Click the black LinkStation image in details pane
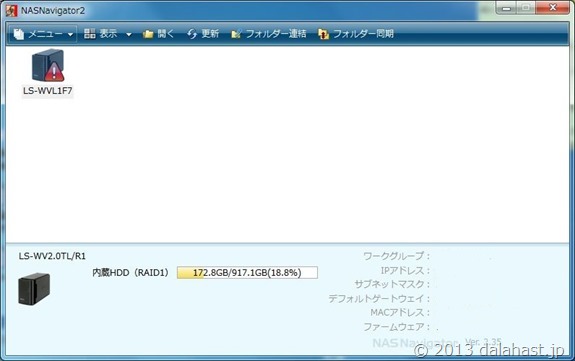This screenshot has height=361, width=575. click(34, 289)
